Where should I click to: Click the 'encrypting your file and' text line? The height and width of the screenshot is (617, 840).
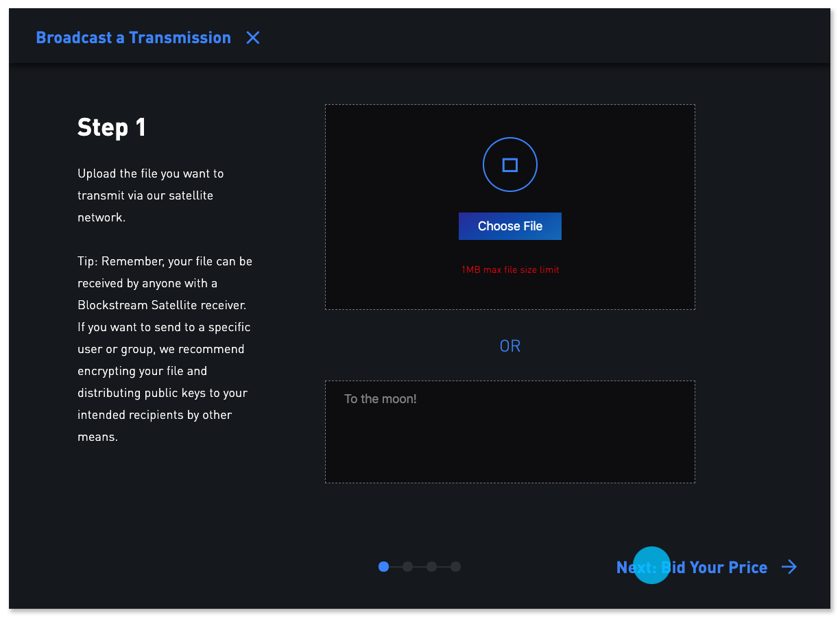tap(142, 371)
